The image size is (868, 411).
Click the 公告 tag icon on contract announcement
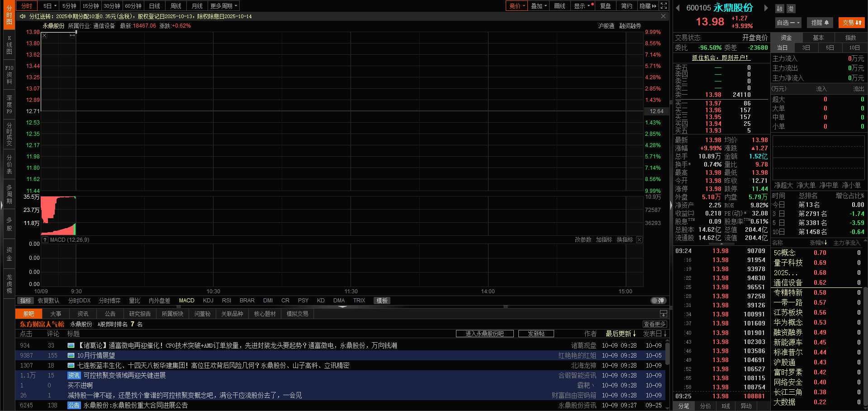click(74, 405)
